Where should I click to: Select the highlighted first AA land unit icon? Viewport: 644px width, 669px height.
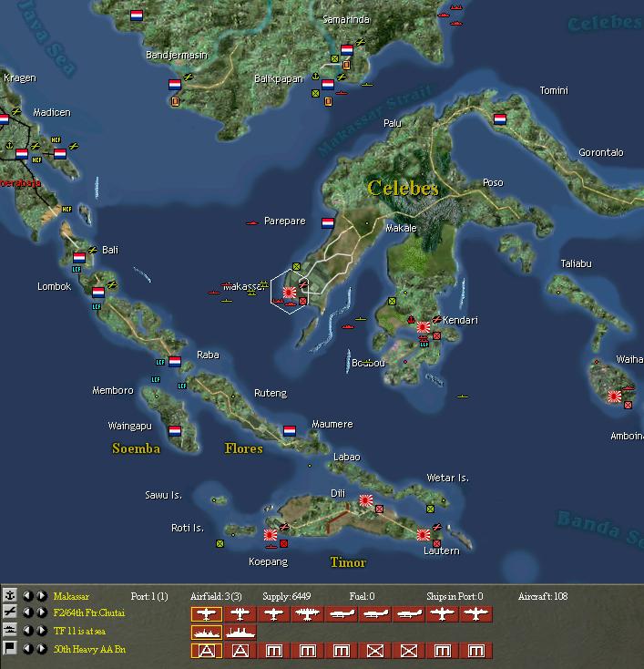pyautogui.click(x=207, y=651)
